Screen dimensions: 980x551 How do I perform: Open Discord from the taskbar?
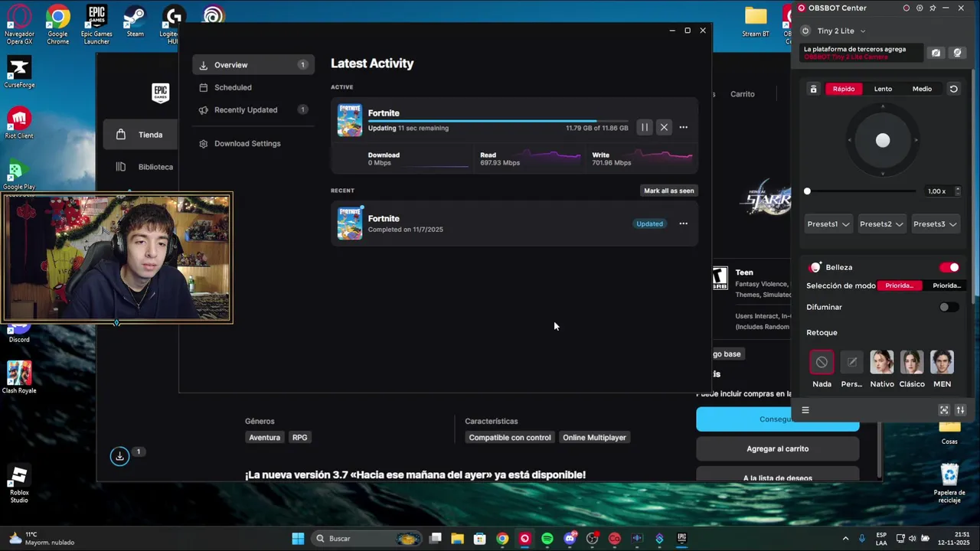tap(570, 539)
